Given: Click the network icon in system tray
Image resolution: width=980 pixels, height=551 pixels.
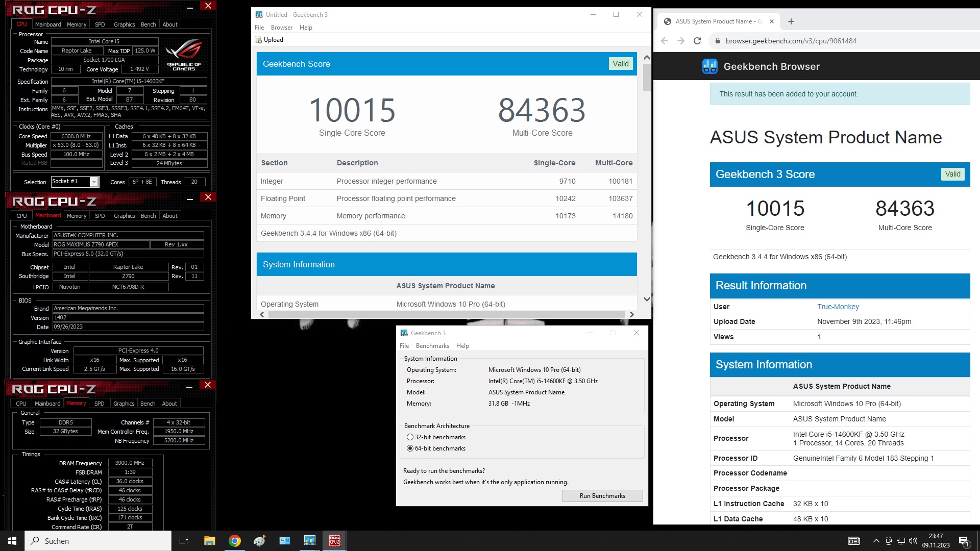Looking at the screenshot, I should [901, 541].
